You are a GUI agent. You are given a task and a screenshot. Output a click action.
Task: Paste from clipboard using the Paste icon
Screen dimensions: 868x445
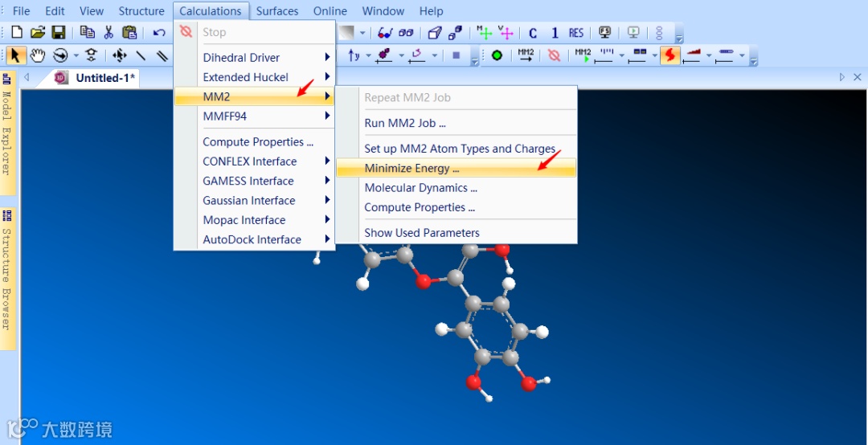(129, 33)
